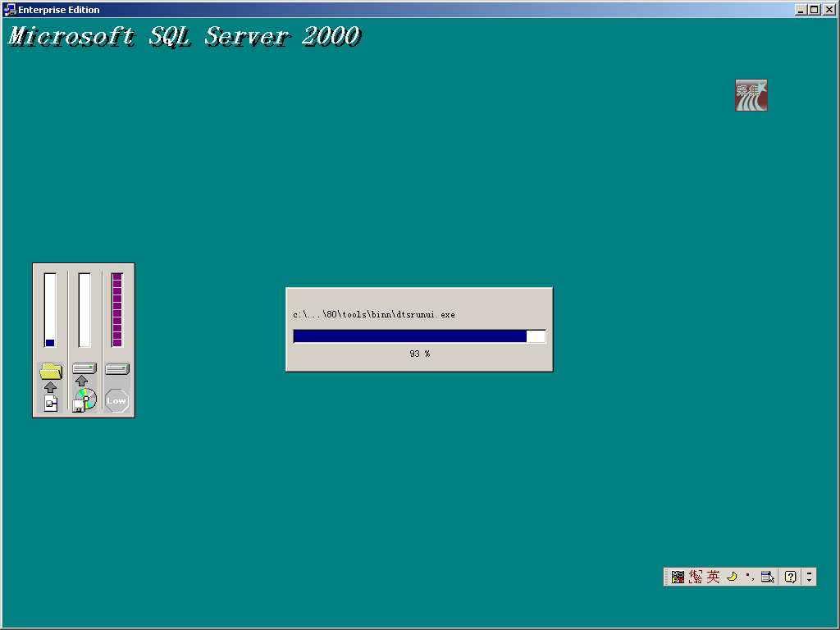This screenshot has height=630, width=840.
Task: Click the CD and floppy disk icon
Action: (x=84, y=400)
